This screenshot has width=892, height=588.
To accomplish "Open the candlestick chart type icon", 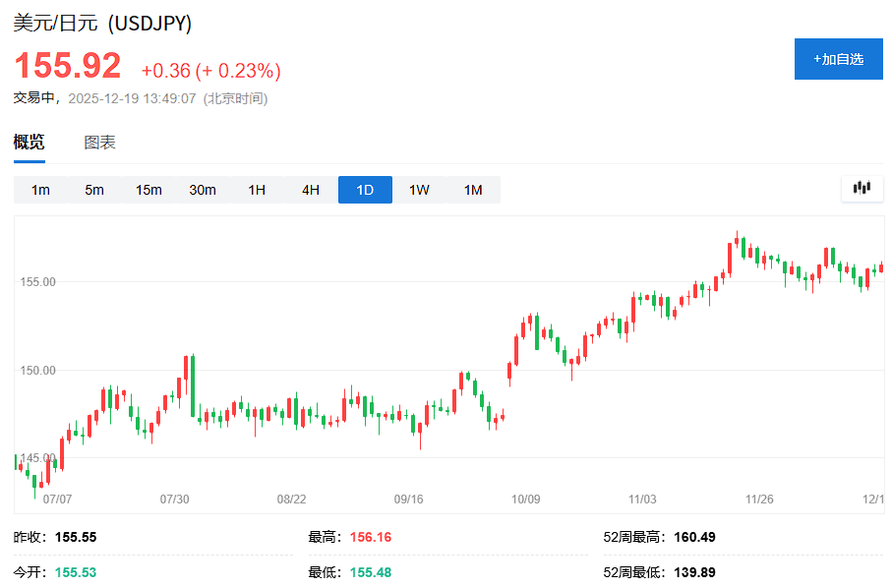I will [862, 188].
